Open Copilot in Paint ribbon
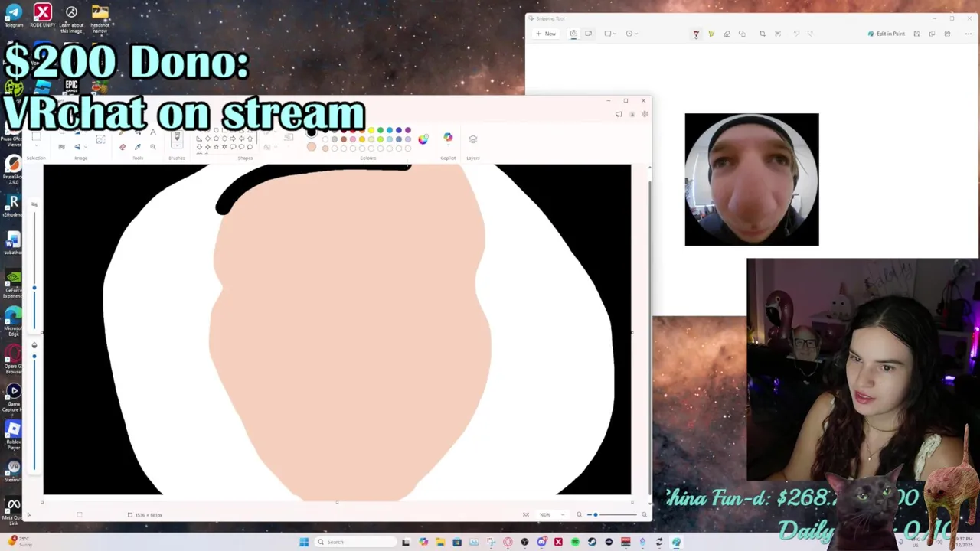980x551 pixels. coord(448,138)
